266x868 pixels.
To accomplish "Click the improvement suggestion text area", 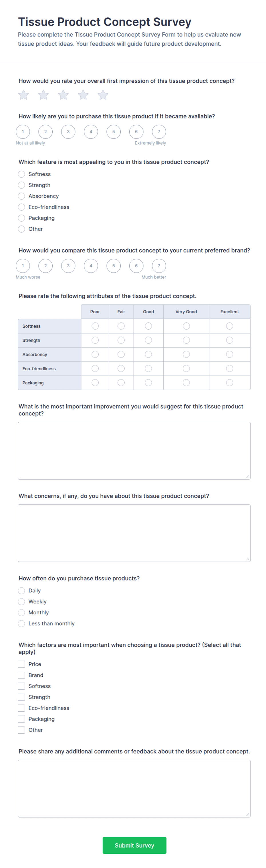I will (134, 451).
